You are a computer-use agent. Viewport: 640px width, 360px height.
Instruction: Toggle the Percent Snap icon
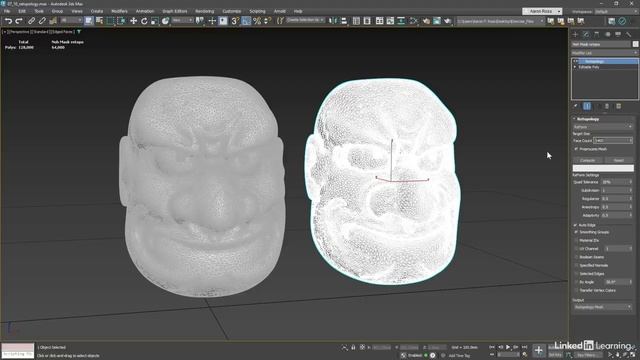pyautogui.click(x=257, y=21)
